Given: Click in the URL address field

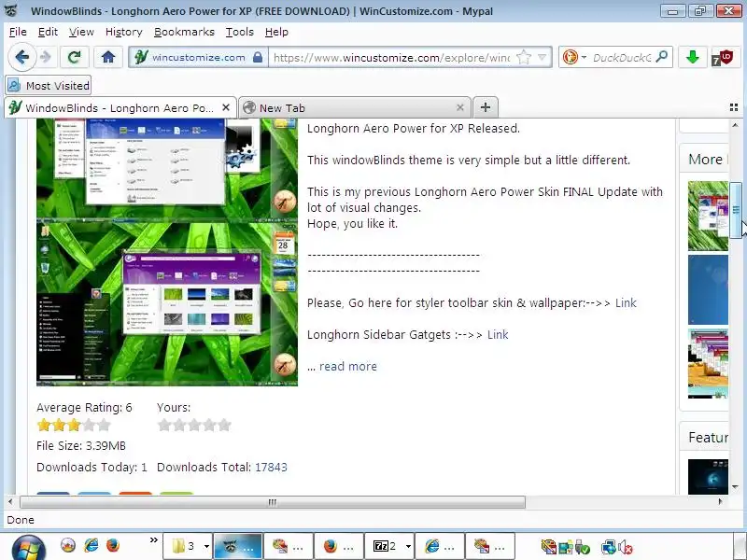Looking at the screenshot, I should 391,58.
